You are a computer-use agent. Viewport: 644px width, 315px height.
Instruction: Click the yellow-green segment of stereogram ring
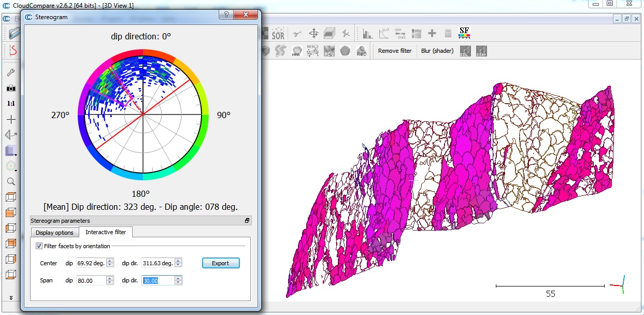point(205,99)
